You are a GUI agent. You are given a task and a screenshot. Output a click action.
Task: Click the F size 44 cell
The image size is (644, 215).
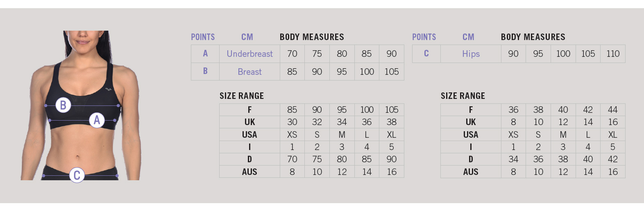[x=613, y=110]
